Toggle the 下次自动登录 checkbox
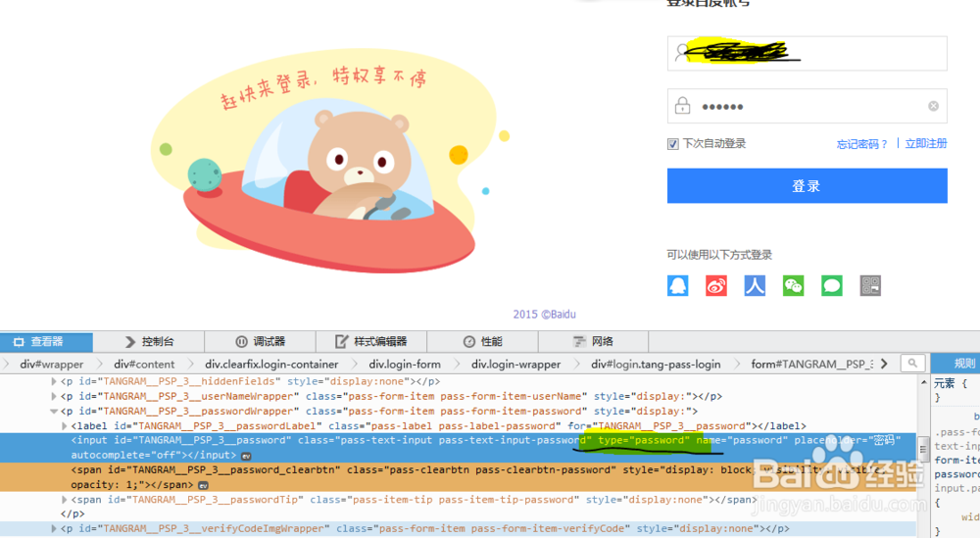980x538 pixels. point(672,144)
